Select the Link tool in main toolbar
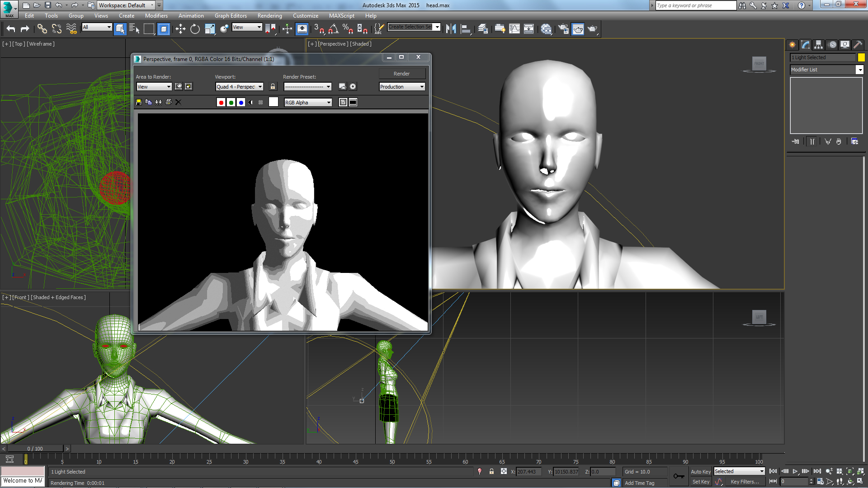 pyautogui.click(x=42, y=29)
